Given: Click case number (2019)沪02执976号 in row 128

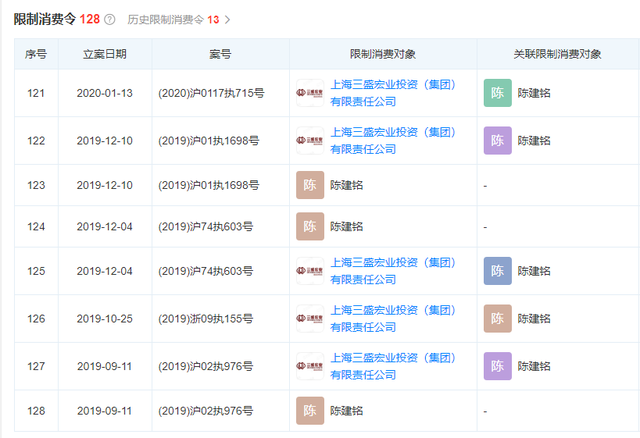Looking at the screenshot, I should tap(205, 411).
